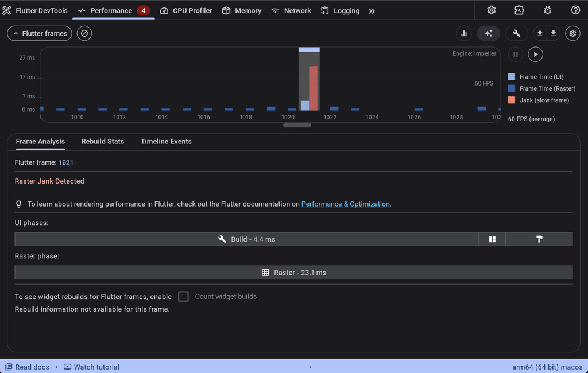Open the help question mark icon
The image size is (588, 373).
[x=575, y=10]
